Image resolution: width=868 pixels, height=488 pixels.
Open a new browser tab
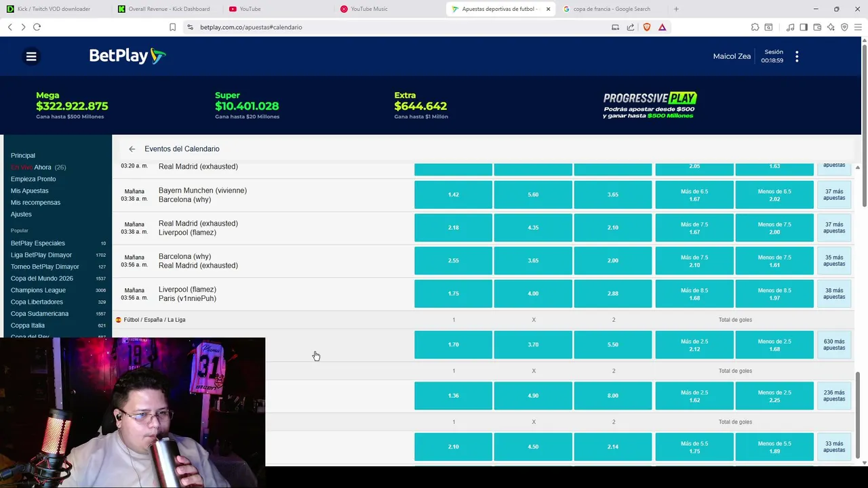tap(676, 9)
